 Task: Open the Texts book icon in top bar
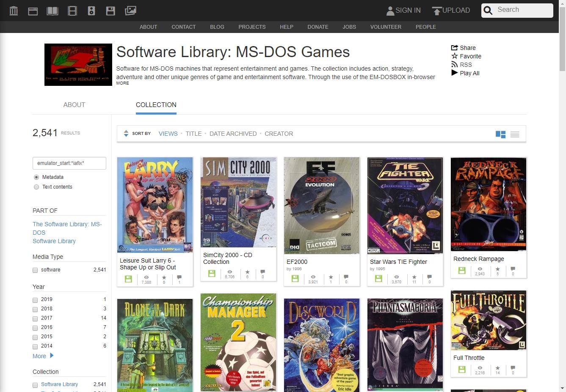point(52,11)
